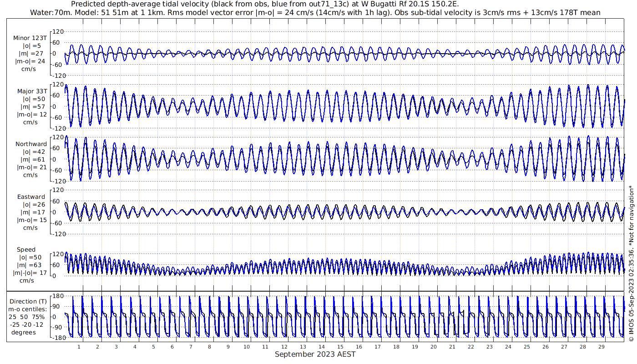Click date tick '5' on the time axis
The width and height of the screenshot is (637, 364).
pos(154,347)
